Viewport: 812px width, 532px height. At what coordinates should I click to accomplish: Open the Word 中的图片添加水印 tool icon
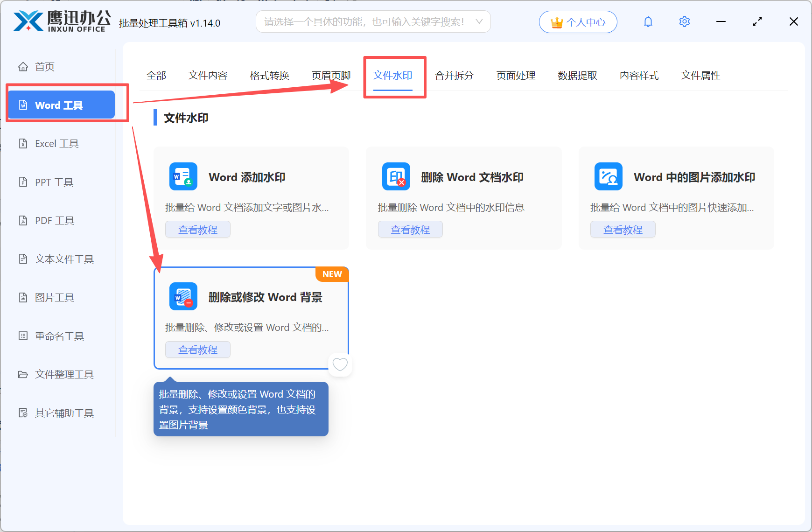click(608, 176)
